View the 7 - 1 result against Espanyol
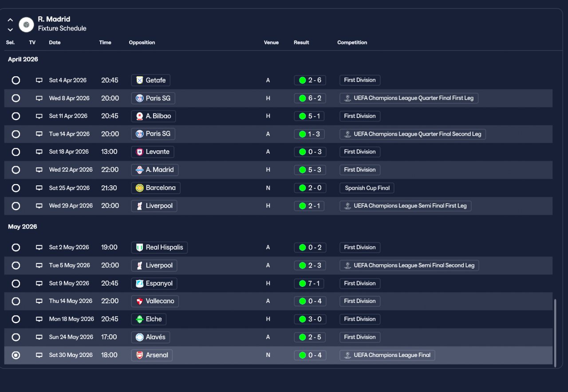Screen dimensions: 568x392 pyautogui.click(x=310, y=283)
